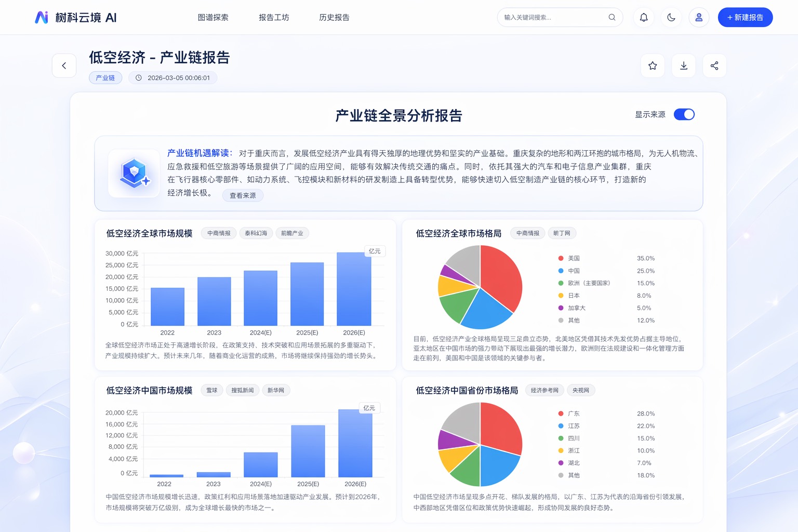Screen dimensions: 798x532
Task: Click the 产业链 tag
Action: pyautogui.click(x=105, y=78)
